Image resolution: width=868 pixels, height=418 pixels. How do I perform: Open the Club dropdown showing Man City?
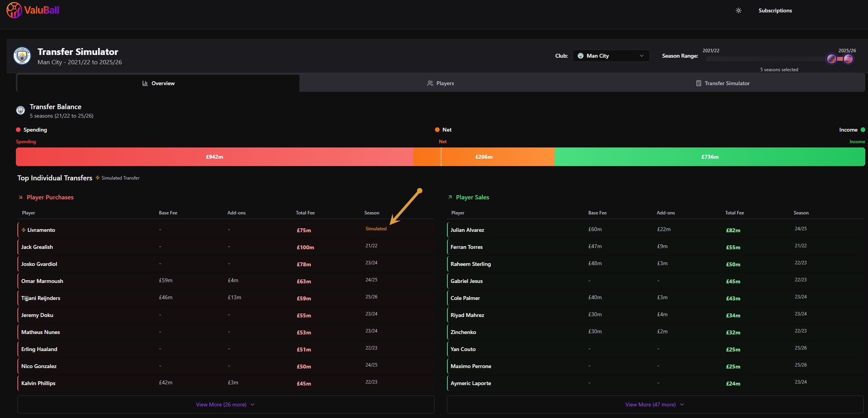coord(611,56)
